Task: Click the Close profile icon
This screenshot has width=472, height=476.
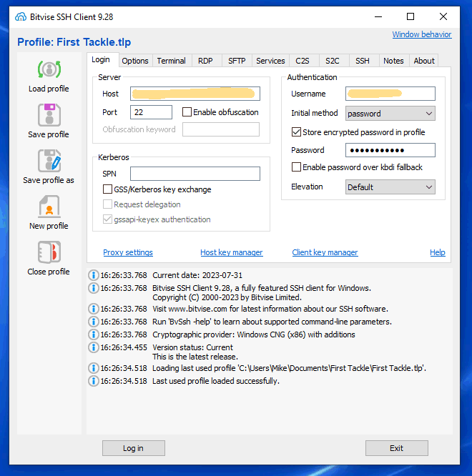Action: click(x=49, y=253)
